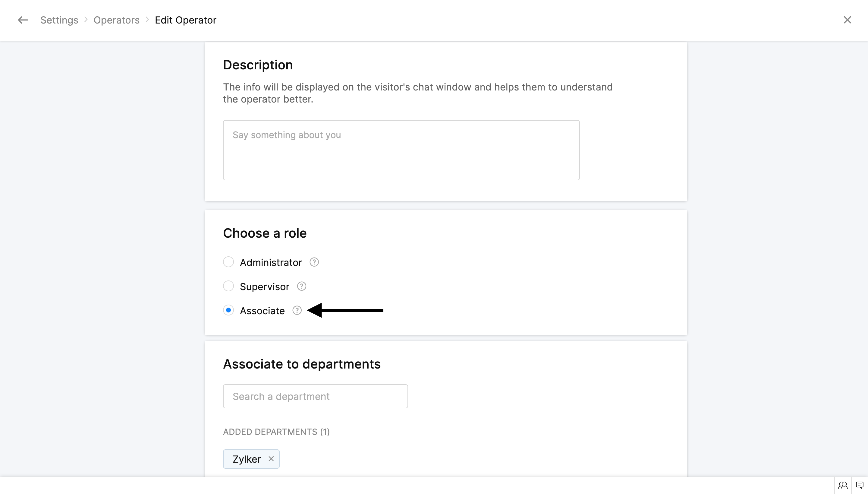Click the Associate label text

point(262,311)
